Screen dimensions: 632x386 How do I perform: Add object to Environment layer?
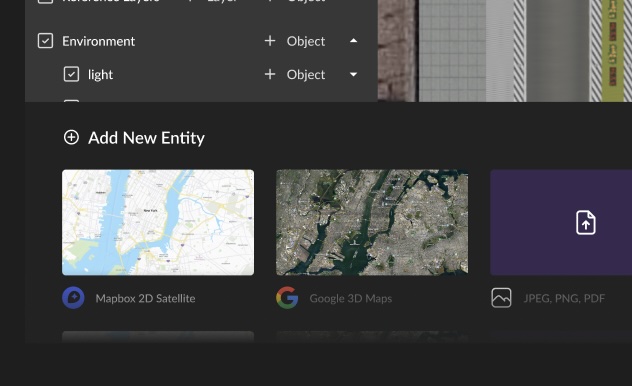pyautogui.click(x=295, y=41)
